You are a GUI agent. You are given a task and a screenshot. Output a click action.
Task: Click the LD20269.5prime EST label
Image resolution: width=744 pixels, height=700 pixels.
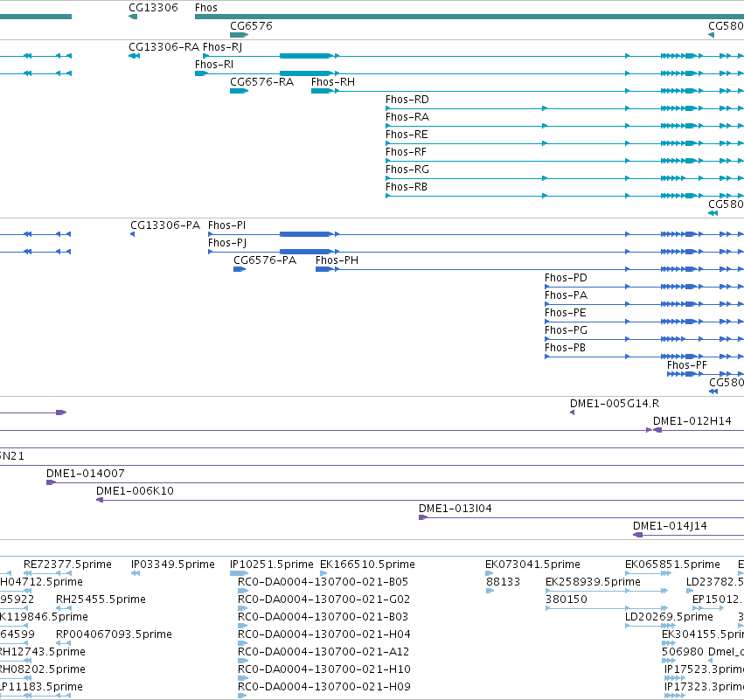click(669, 618)
